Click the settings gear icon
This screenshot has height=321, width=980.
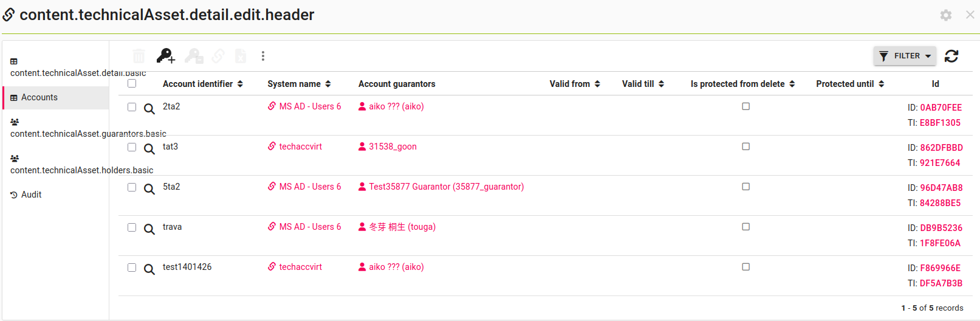946,15
